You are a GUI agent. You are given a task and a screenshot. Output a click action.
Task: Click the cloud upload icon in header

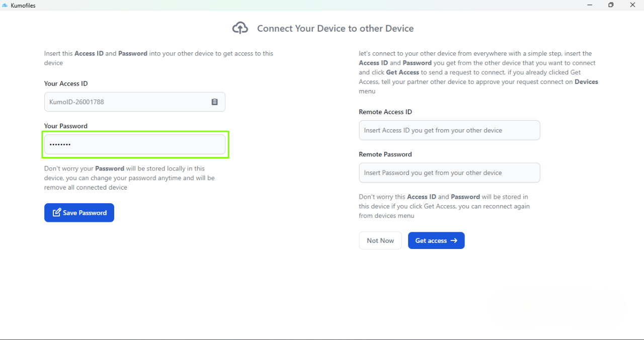click(x=240, y=29)
